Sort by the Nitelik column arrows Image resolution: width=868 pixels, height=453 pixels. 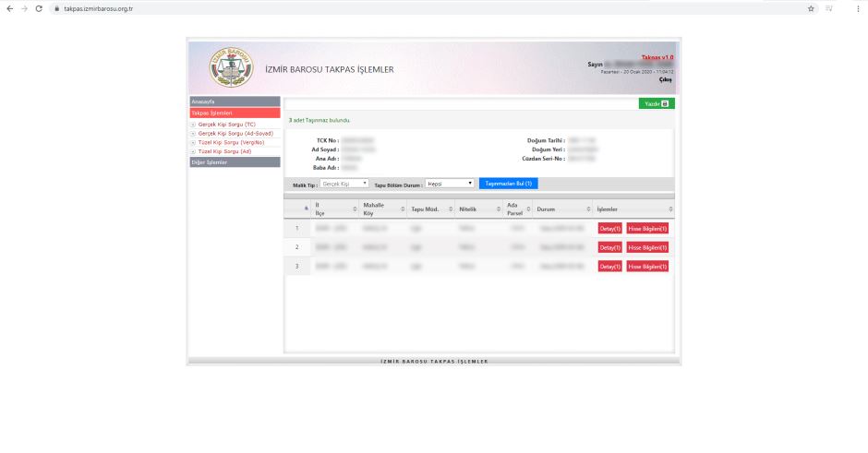499,209
